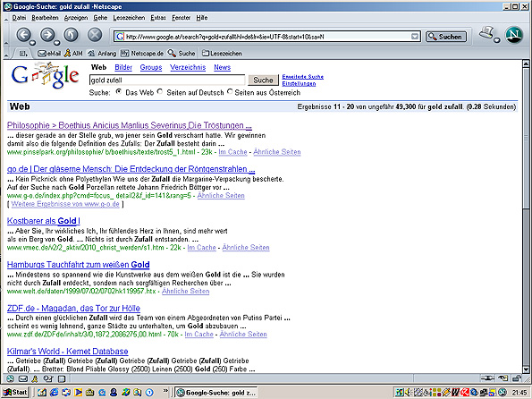Click the Google search field containing 'gold zufall'
The image size is (532, 399).
click(167, 81)
